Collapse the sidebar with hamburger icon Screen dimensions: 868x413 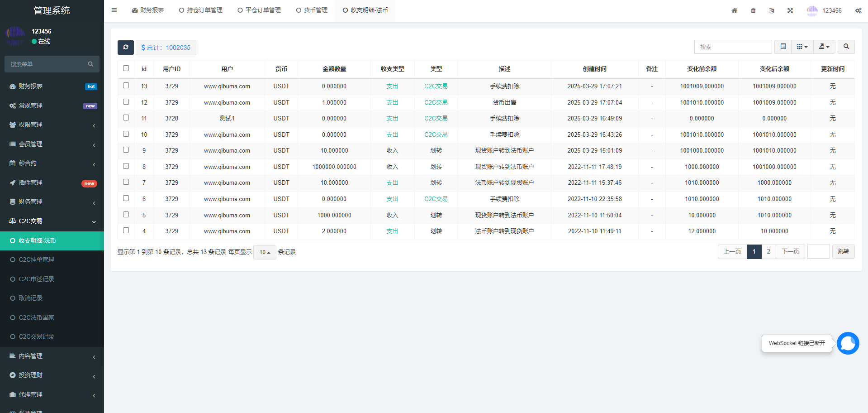click(114, 10)
